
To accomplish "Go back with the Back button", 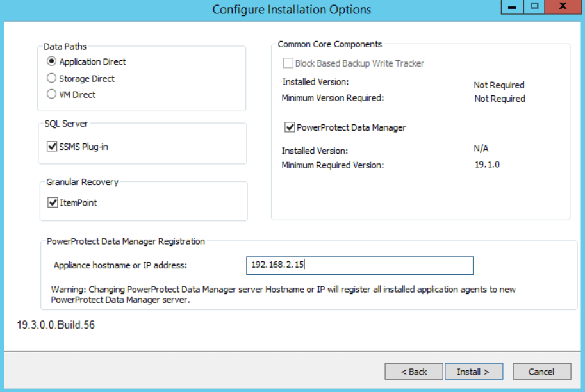I will pyautogui.click(x=414, y=372).
